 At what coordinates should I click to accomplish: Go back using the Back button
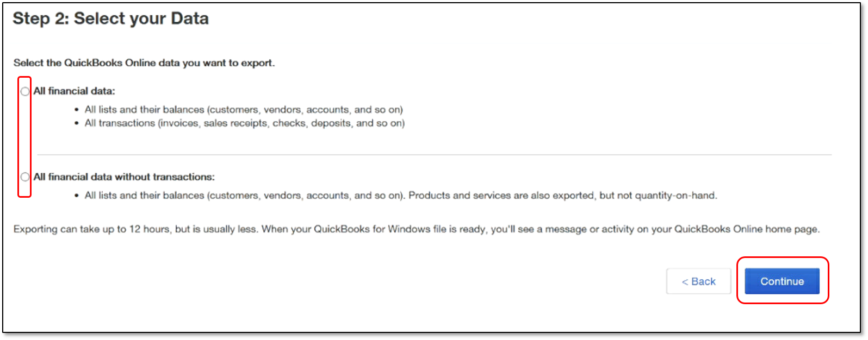(x=698, y=281)
